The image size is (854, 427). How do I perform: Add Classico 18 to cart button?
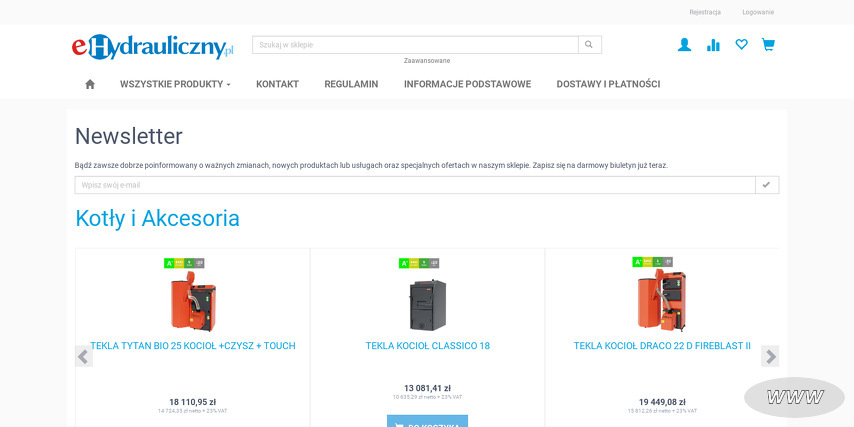pos(428,422)
